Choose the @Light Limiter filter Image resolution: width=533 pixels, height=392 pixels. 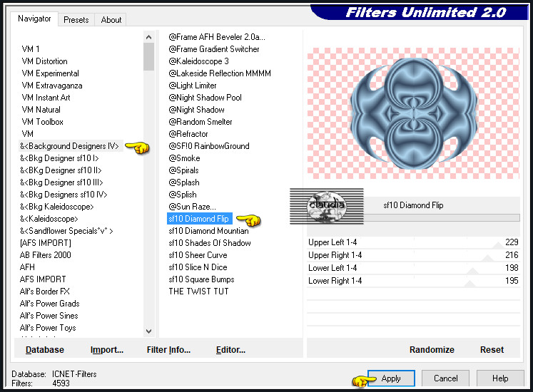point(193,86)
